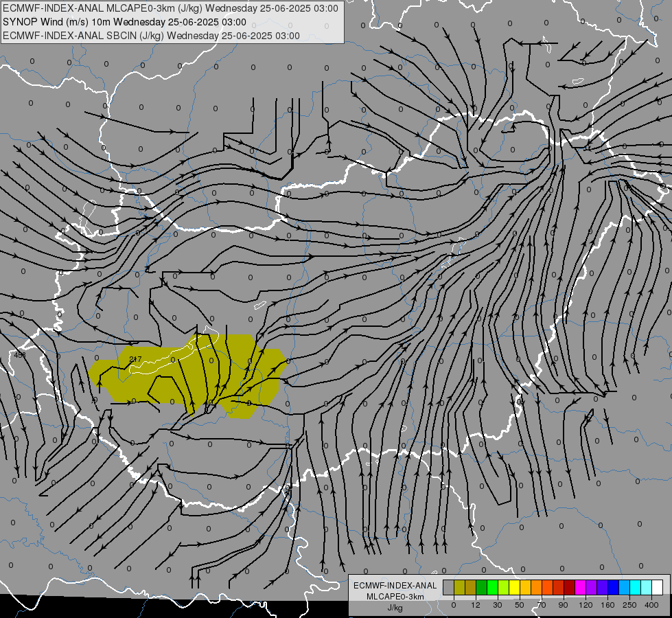Image resolution: width=672 pixels, height=618 pixels.
Task: Pick the magenta legend swatch
Action: (580, 587)
